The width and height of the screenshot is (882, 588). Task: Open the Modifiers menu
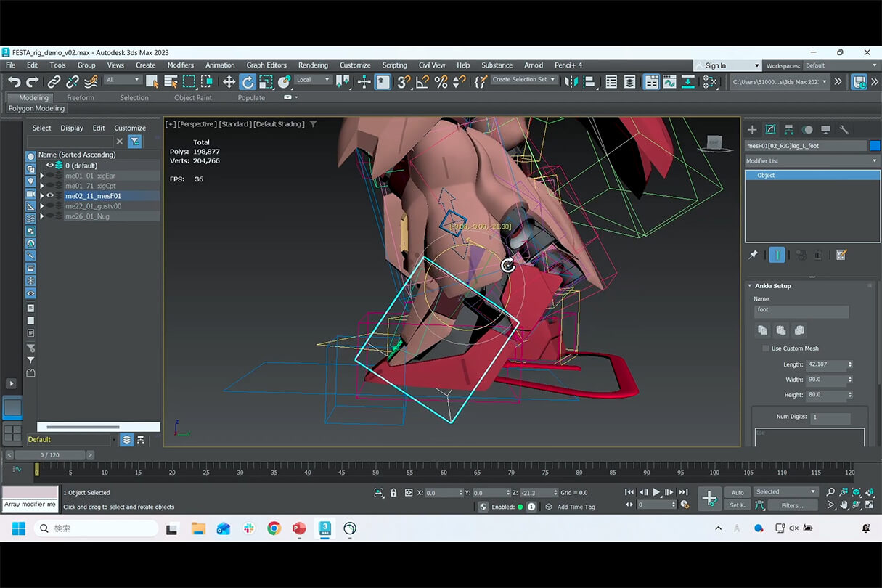[x=180, y=65]
